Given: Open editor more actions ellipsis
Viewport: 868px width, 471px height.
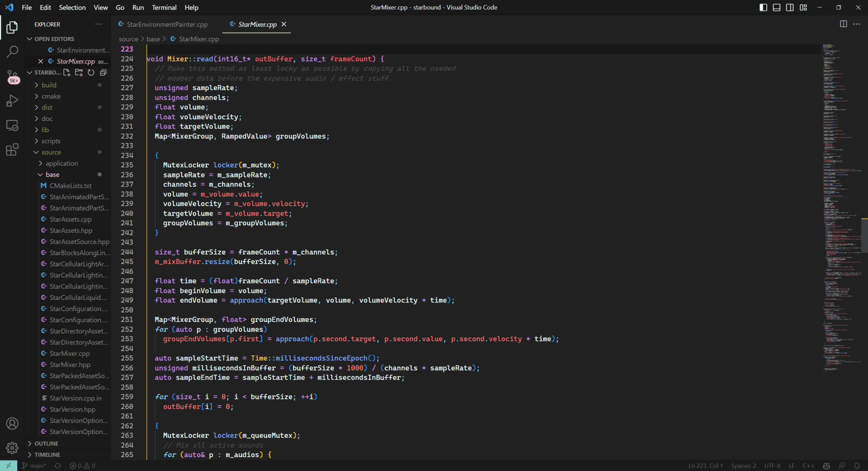Looking at the screenshot, I should pyautogui.click(x=857, y=24).
